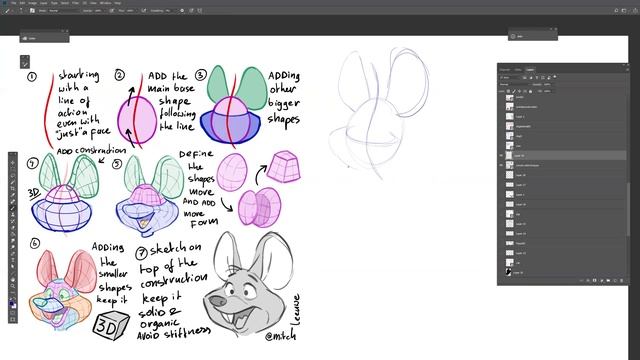Click the create new layer button
Screen dimensions: 640x360
pos(615,280)
